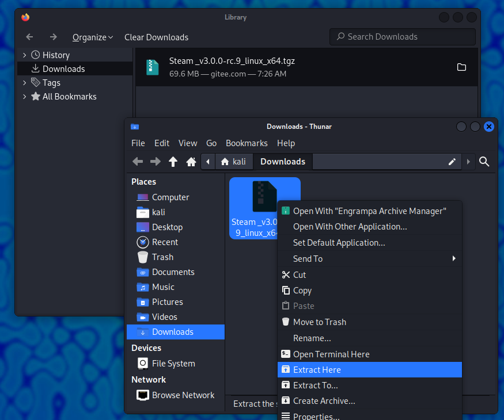Expand the History tree item
504x420 pixels.
tap(24, 55)
